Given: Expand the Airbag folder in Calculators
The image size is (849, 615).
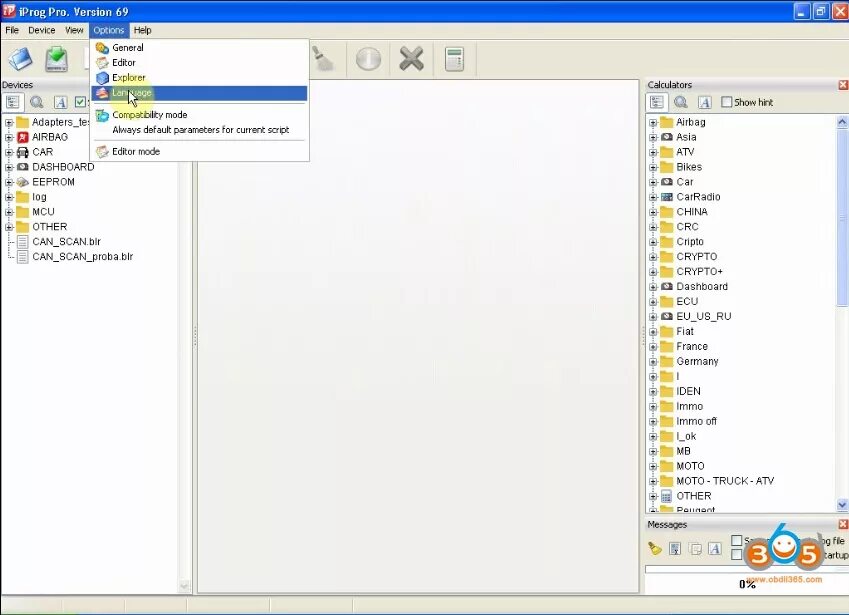Looking at the screenshot, I should point(653,122).
